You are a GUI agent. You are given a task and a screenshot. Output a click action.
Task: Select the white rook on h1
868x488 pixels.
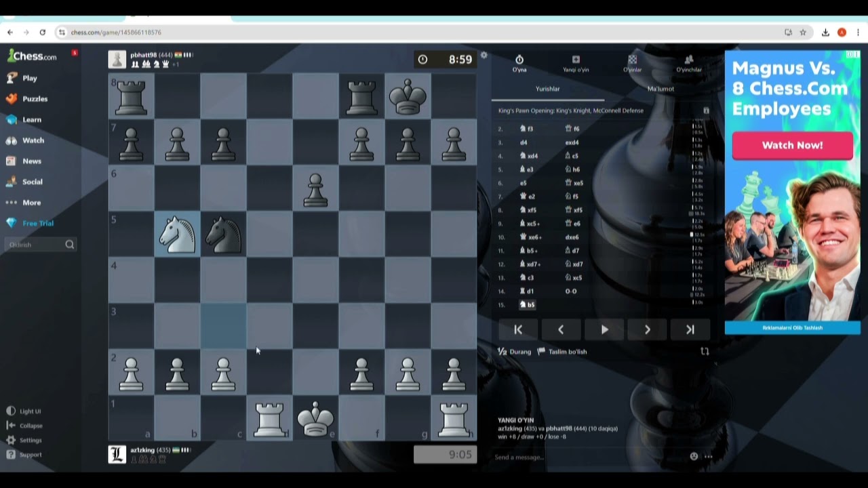pyautogui.click(x=454, y=418)
